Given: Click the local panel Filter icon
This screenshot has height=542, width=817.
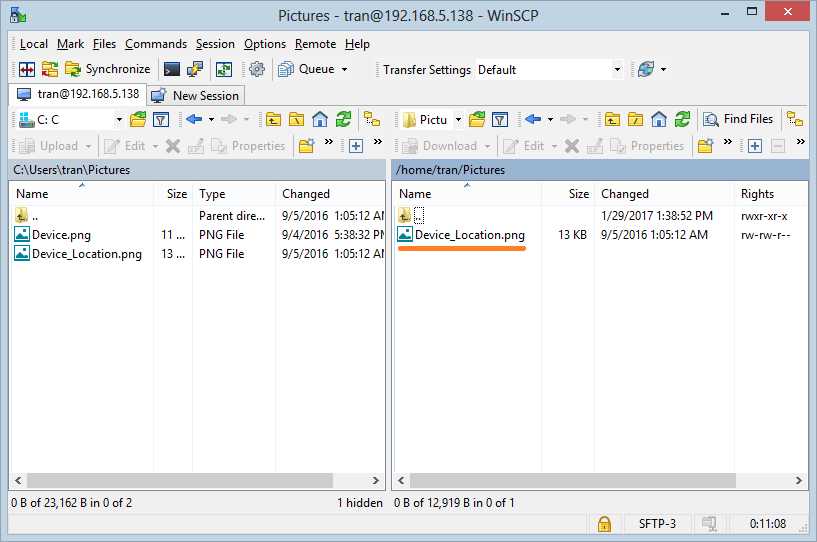Looking at the screenshot, I should (x=161, y=120).
